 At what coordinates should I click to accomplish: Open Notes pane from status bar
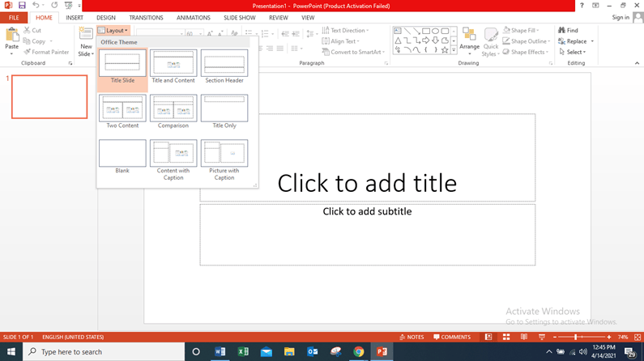point(412,337)
